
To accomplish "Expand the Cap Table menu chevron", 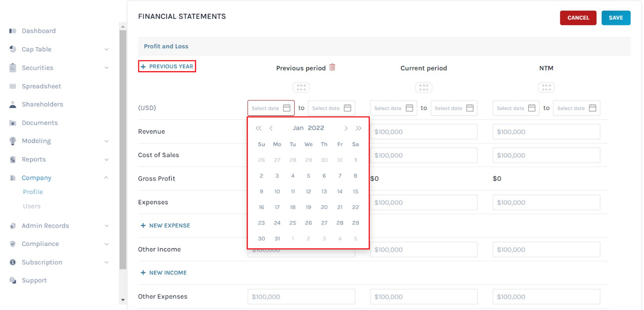I will tap(106, 49).
